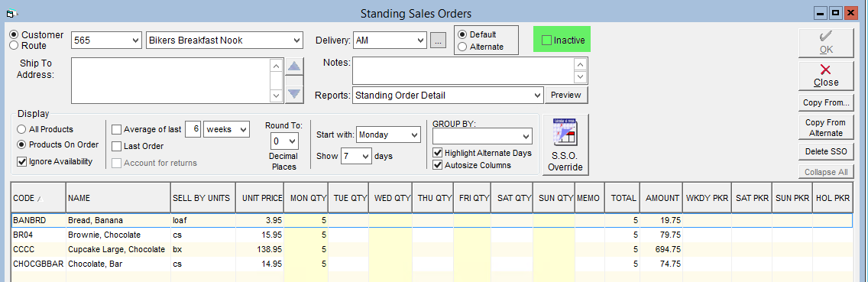The width and height of the screenshot is (868, 282).
Task: Expand the Reports Standing Order Detail dropdown
Action: 448,96
